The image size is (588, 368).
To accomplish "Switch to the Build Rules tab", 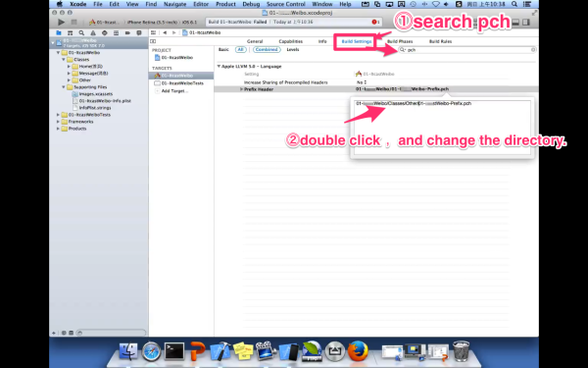I will 440,41.
